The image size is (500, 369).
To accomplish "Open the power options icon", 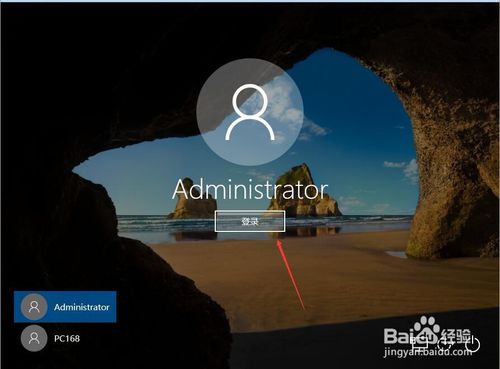I will pyautogui.click(x=473, y=343).
